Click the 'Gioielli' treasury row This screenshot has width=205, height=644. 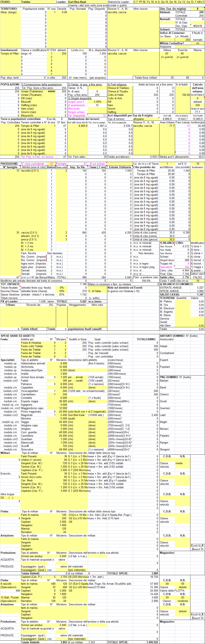pyautogui.click(x=164, y=322)
